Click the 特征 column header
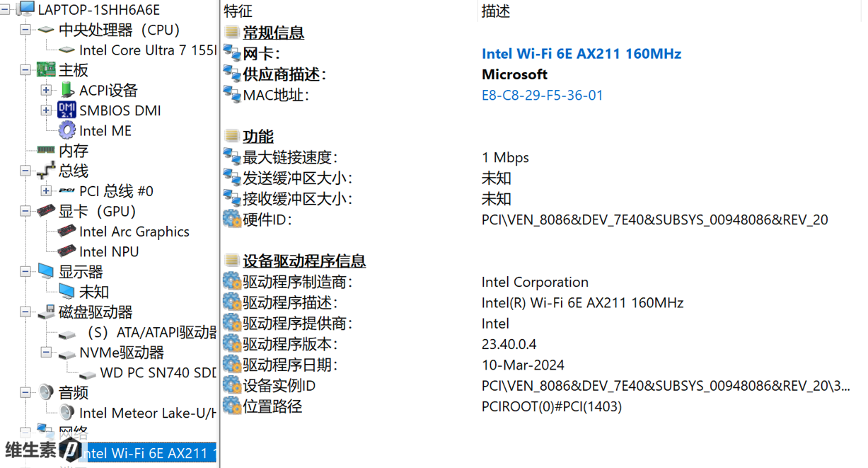This screenshot has height=468, width=868. click(x=238, y=11)
